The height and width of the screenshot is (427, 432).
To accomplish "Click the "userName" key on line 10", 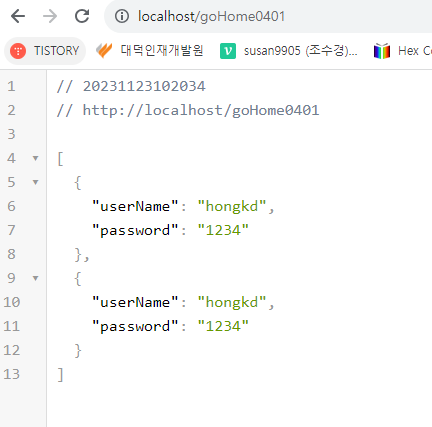I will (135, 302).
